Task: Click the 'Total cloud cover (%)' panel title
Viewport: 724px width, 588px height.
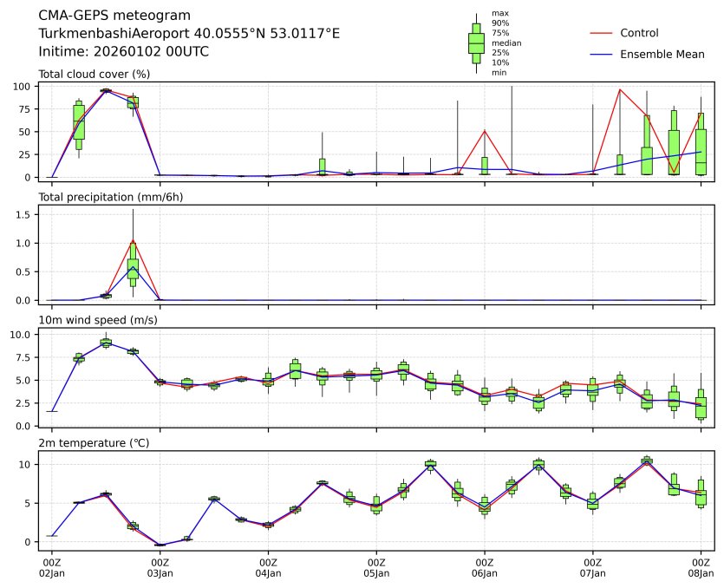Action: point(94,74)
